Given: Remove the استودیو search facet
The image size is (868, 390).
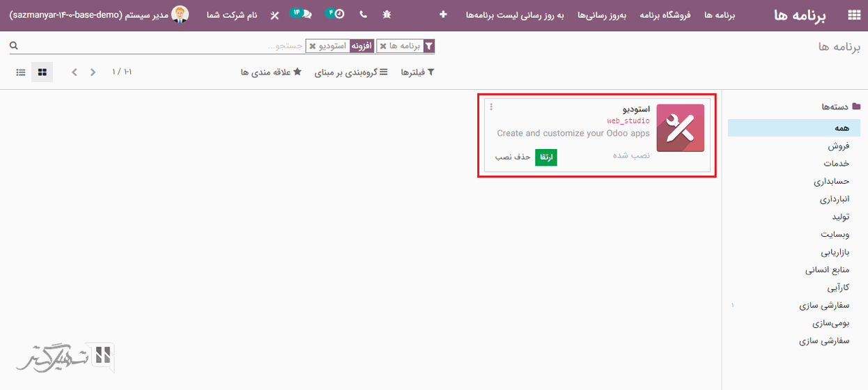Looking at the screenshot, I should click(x=312, y=46).
